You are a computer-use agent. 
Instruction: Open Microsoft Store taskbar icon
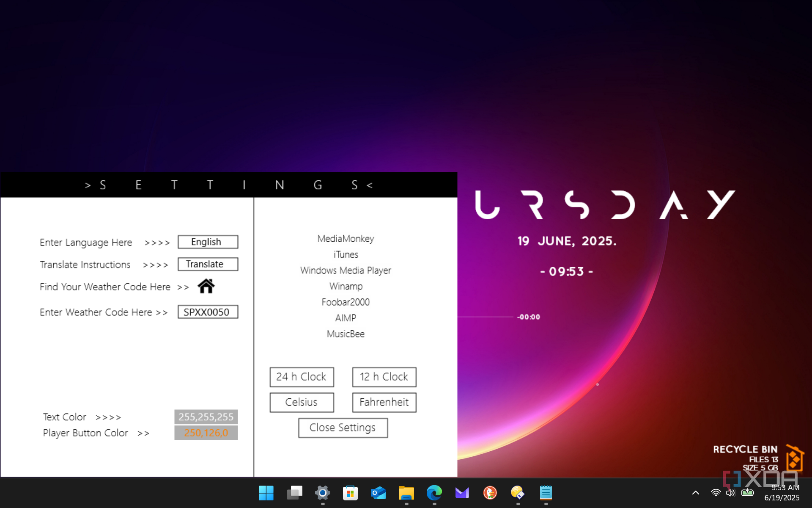point(350,493)
